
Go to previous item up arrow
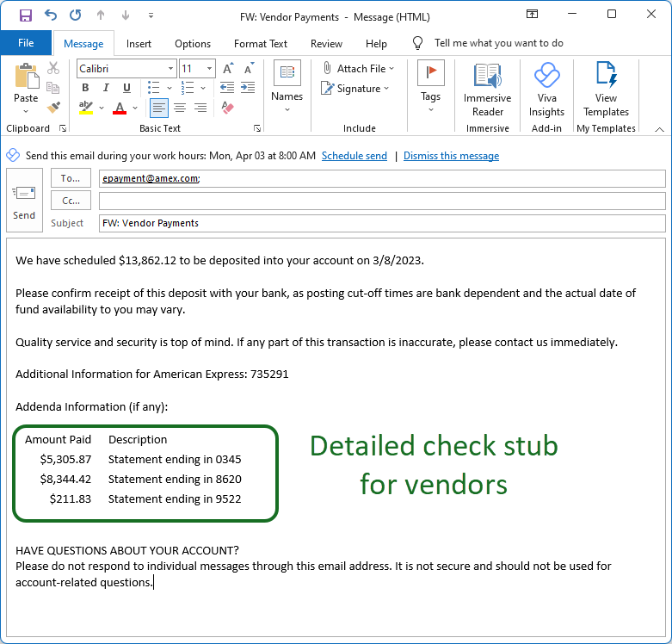coord(101,15)
